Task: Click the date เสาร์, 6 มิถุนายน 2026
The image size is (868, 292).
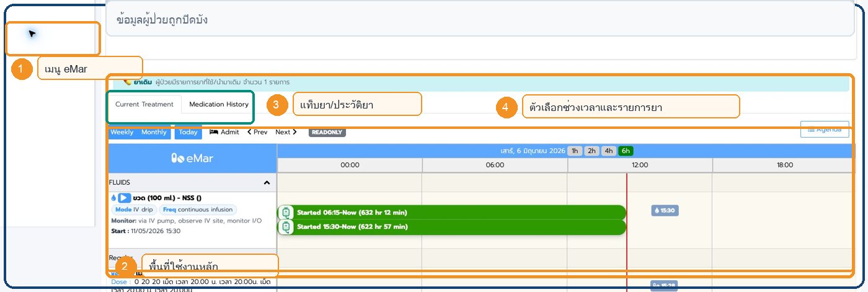Action: click(x=533, y=151)
